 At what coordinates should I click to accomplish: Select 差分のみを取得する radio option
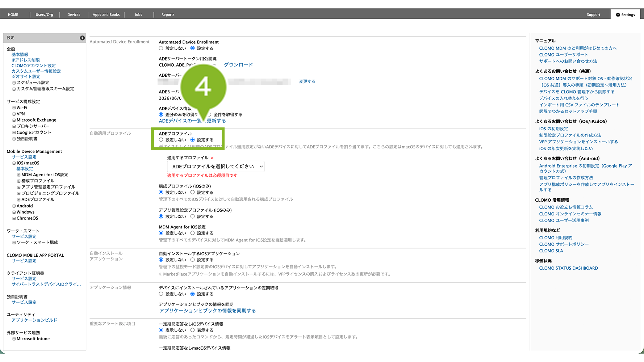pos(161,114)
